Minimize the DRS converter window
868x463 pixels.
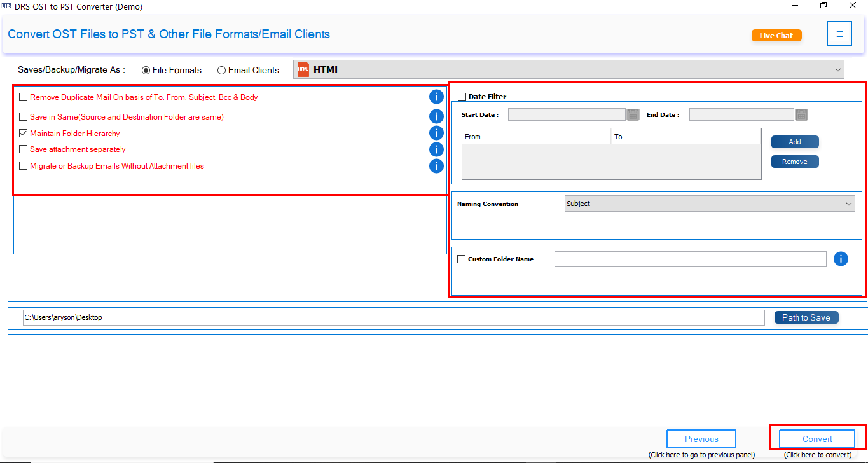[x=795, y=6]
